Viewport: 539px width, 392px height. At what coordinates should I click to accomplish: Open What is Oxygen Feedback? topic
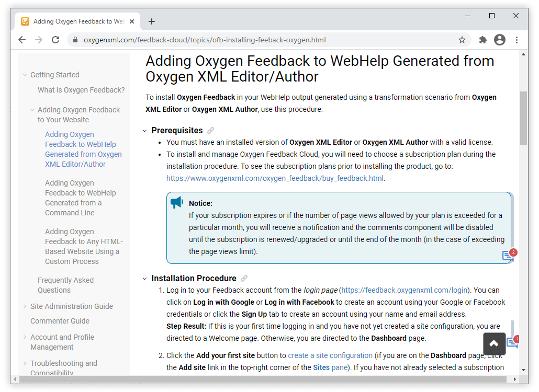[81, 90]
